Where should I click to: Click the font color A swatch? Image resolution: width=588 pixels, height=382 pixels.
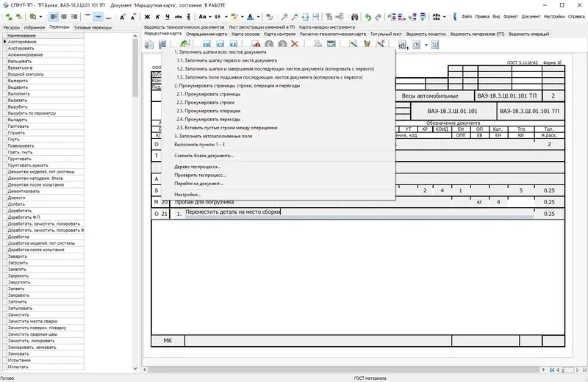(x=250, y=17)
